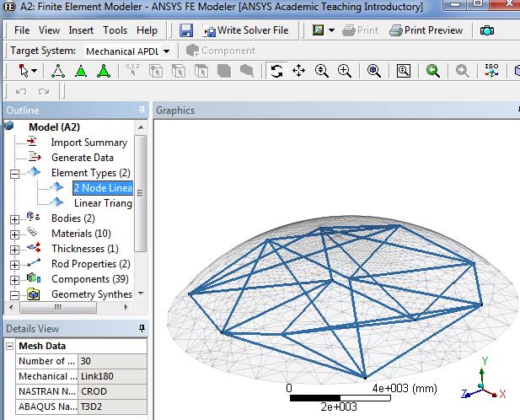Activate the Pan view tool
This screenshot has width=520, height=420.
pos(299,71)
